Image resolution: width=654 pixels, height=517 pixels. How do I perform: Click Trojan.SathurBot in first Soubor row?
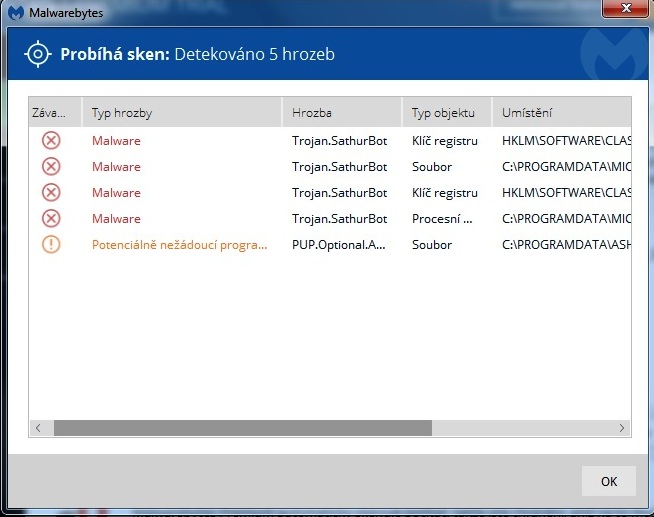pos(340,167)
